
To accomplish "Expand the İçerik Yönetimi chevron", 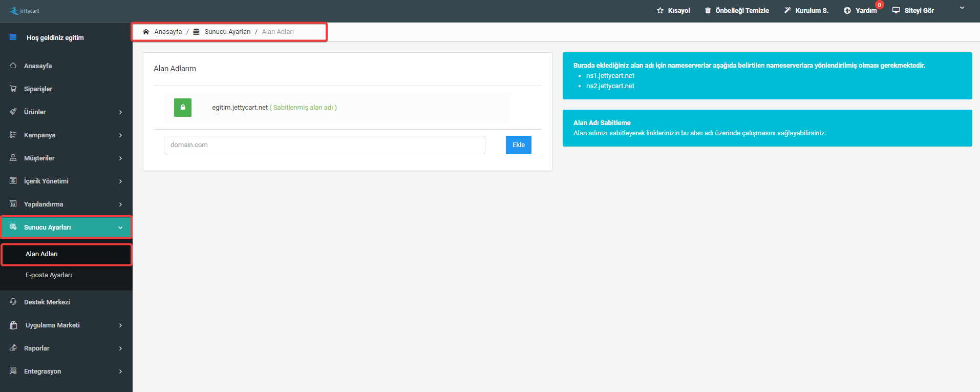I will pyautogui.click(x=120, y=181).
